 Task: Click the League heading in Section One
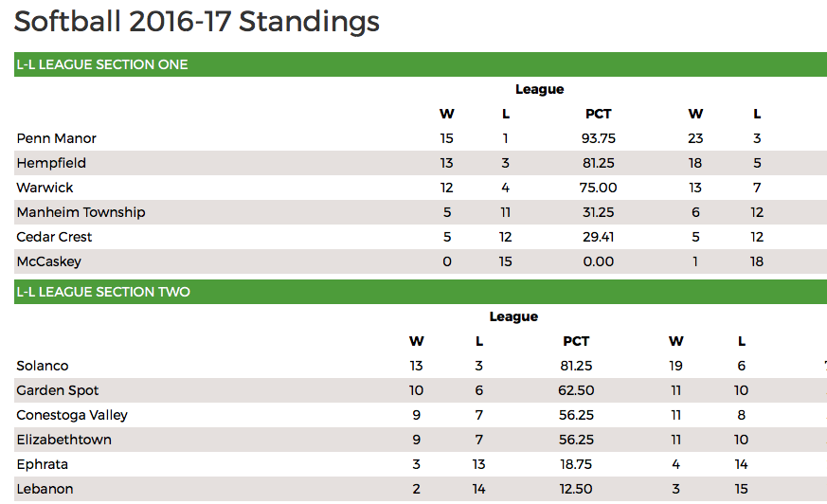(x=540, y=90)
